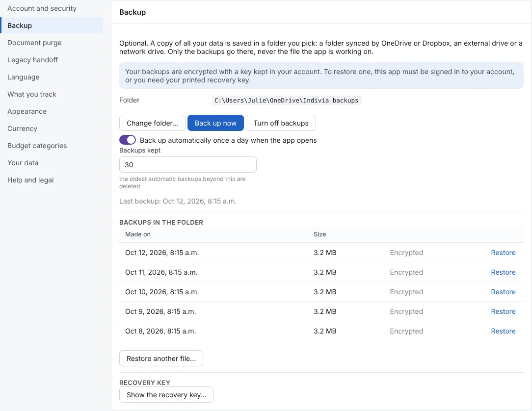This screenshot has height=411, width=532.
Task: Click the Change folder... button
Action: point(152,123)
